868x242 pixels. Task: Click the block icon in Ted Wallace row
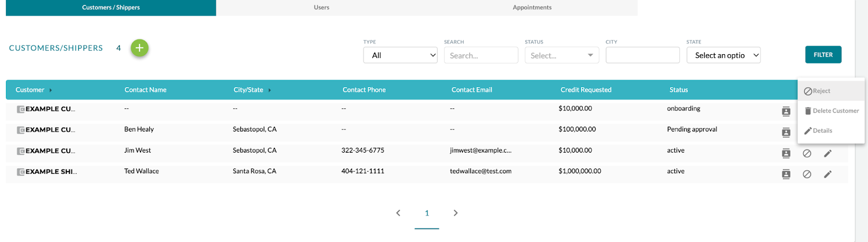807,174
